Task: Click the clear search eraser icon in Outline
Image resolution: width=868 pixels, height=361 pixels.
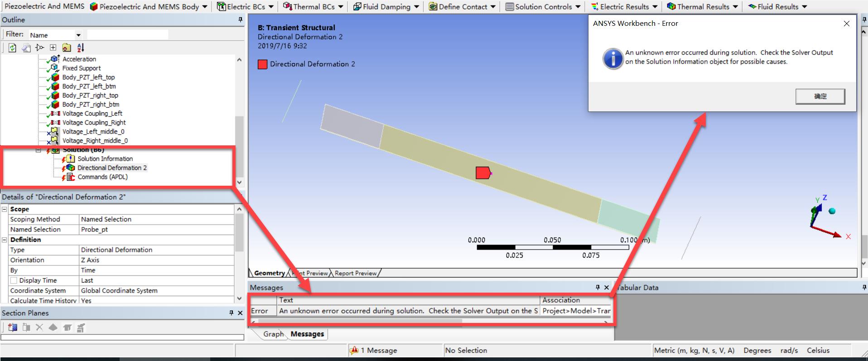Action: click(26, 48)
